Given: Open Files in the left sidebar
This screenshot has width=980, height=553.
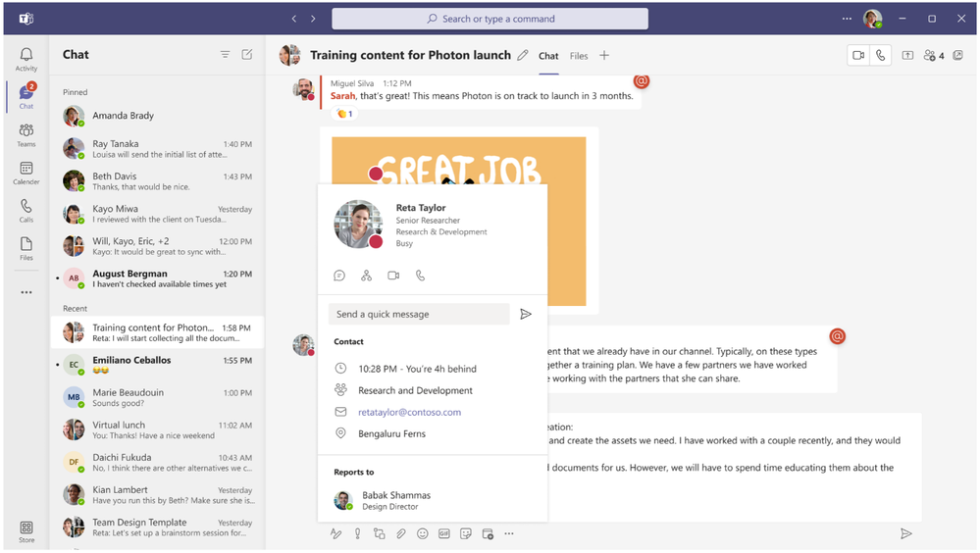Looking at the screenshot, I should (26, 249).
